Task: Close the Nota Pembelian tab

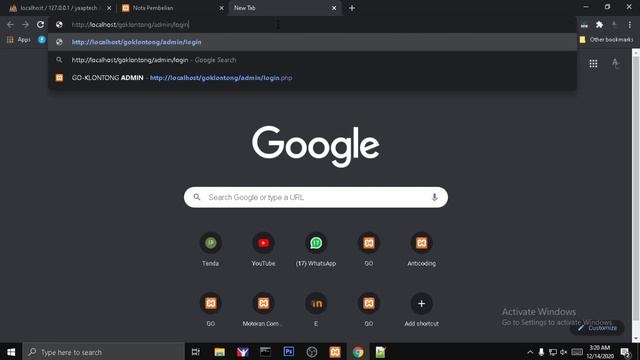Action: click(221, 8)
